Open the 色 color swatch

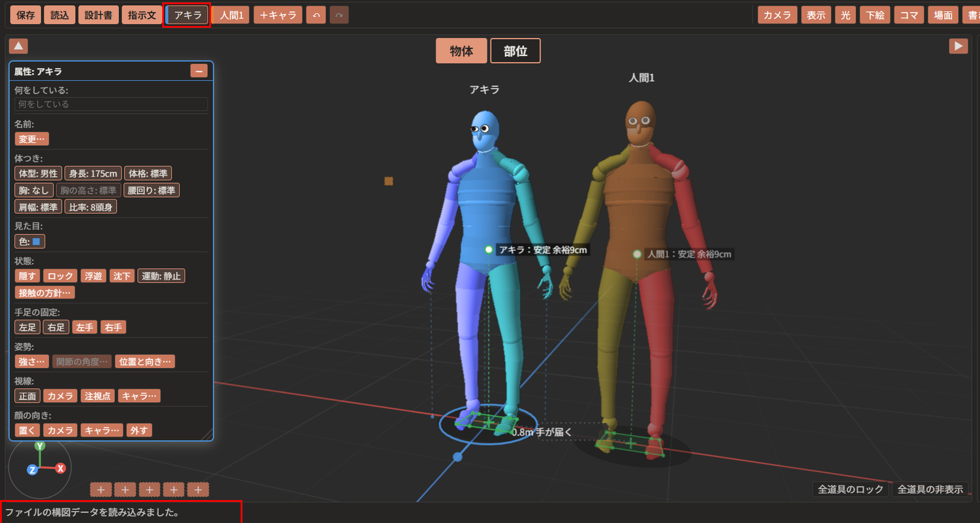click(30, 242)
